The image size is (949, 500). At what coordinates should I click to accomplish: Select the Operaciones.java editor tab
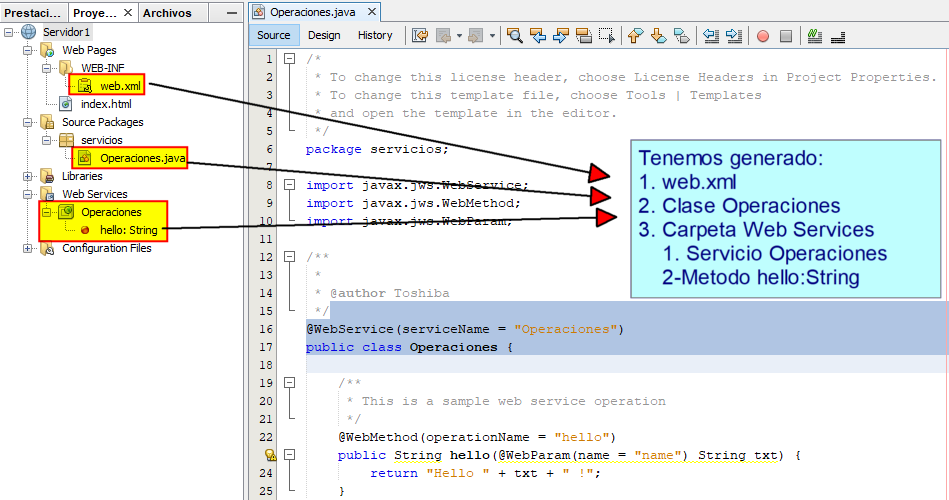click(x=313, y=12)
